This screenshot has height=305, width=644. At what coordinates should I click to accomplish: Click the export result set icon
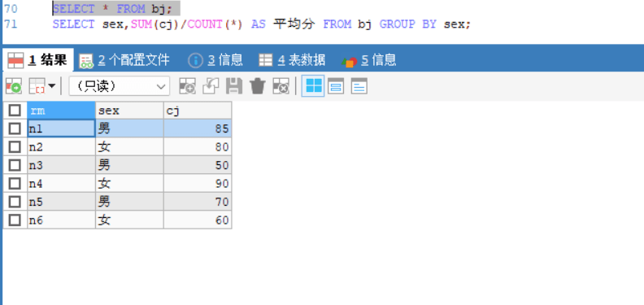point(14,86)
